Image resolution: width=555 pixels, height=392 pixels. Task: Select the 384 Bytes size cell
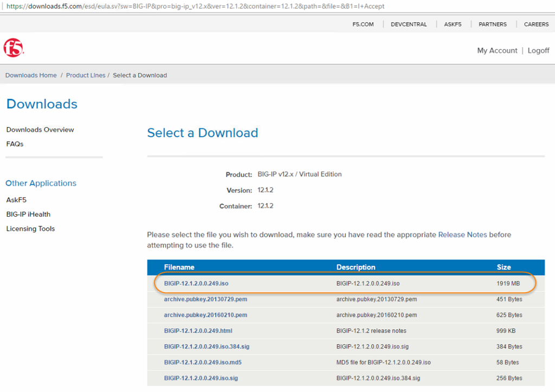pyautogui.click(x=509, y=347)
